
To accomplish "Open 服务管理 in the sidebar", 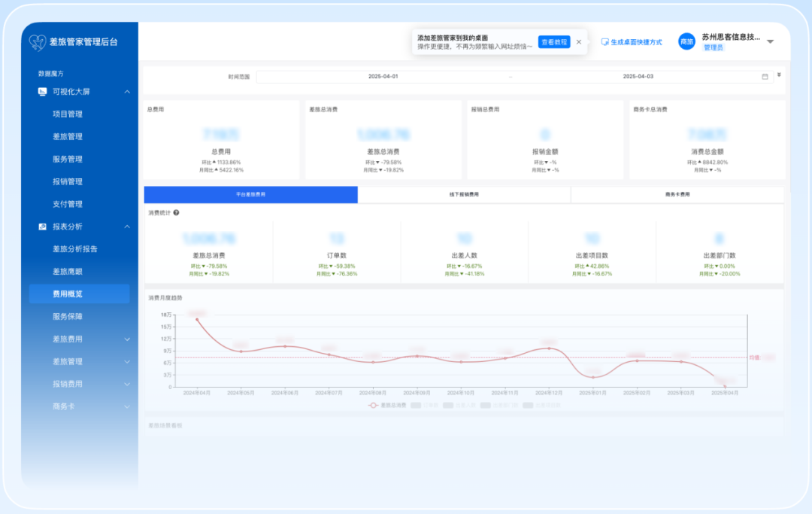I will 68,159.
